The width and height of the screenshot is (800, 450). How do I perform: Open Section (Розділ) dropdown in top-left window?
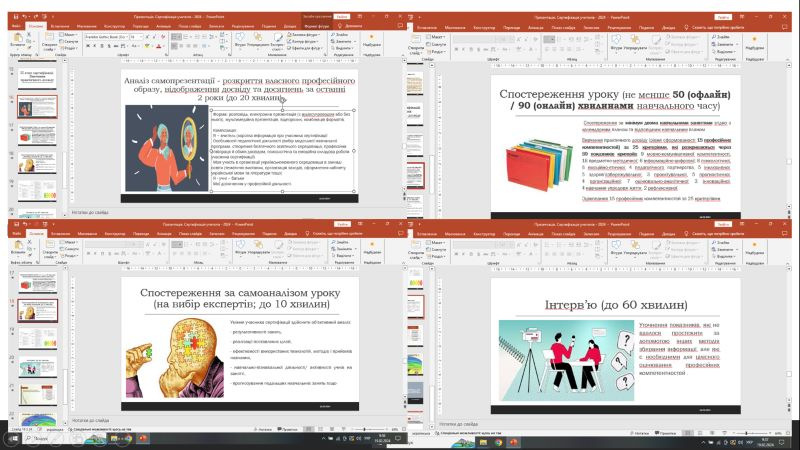point(68,48)
